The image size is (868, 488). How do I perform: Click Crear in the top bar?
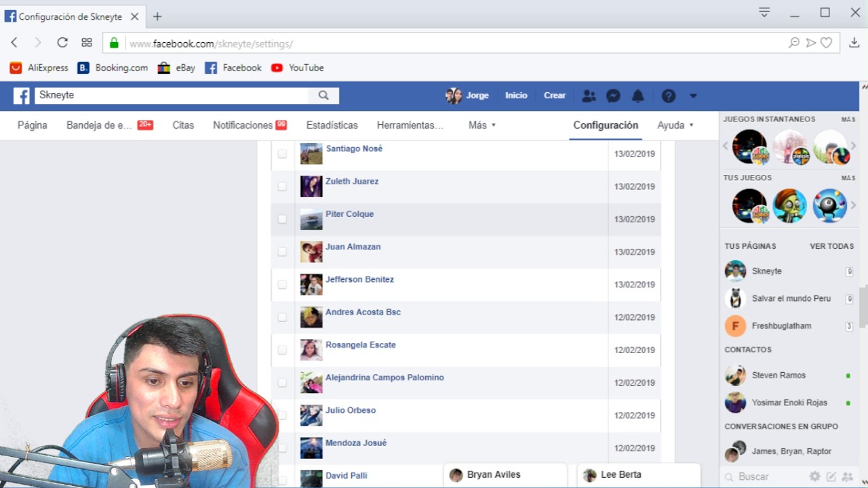pyautogui.click(x=555, y=96)
